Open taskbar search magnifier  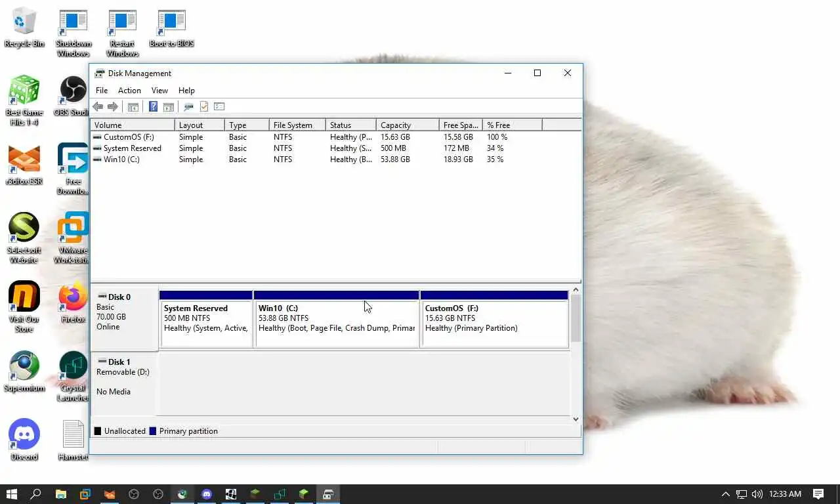tap(36, 494)
